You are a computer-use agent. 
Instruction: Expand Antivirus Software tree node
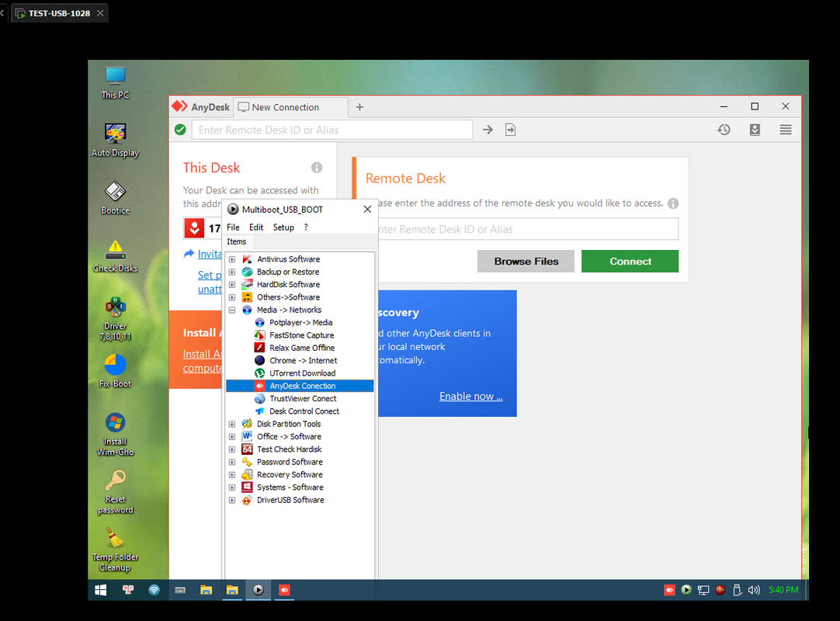pyautogui.click(x=232, y=259)
